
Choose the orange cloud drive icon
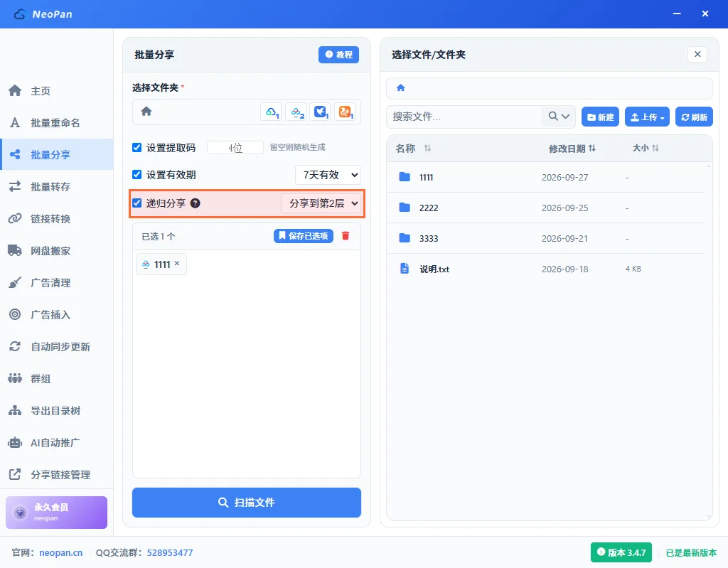tap(345, 112)
